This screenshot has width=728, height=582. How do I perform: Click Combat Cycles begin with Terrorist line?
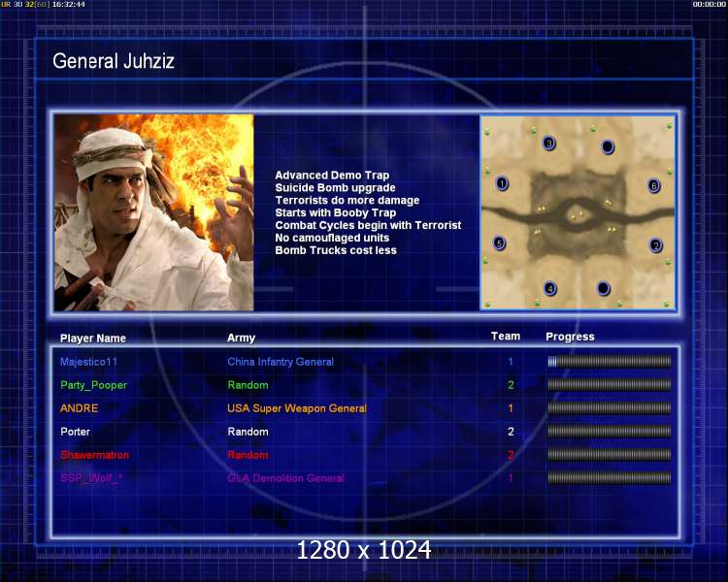(x=368, y=226)
